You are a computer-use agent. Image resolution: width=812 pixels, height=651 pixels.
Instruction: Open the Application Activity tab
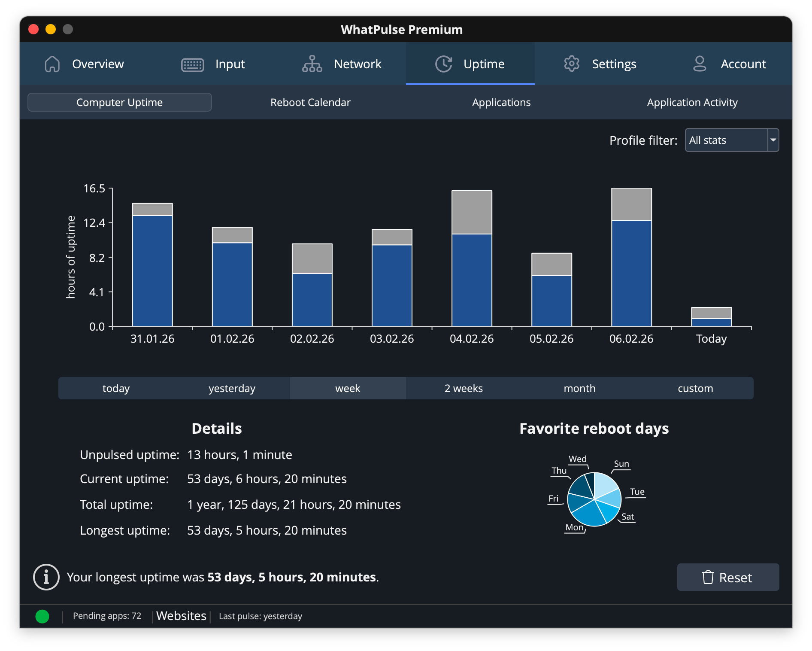tap(692, 102)
